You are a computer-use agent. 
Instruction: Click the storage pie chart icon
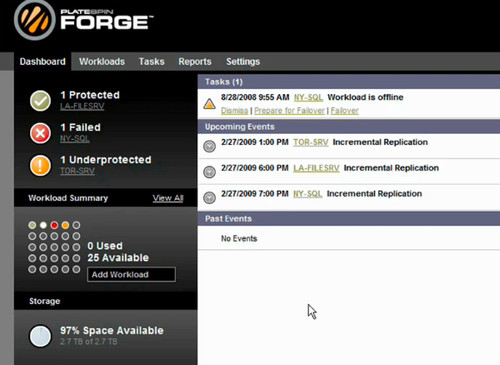[x=40, y=336]
